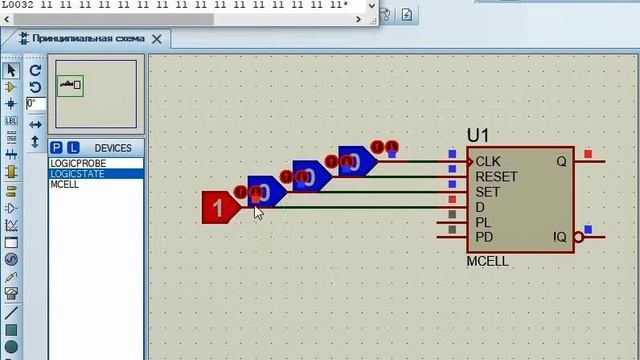Viewport: 640px width, 360px height.
Task: Select the Probe mode tool
Action: pyautogui.click(x=11, y=277)
